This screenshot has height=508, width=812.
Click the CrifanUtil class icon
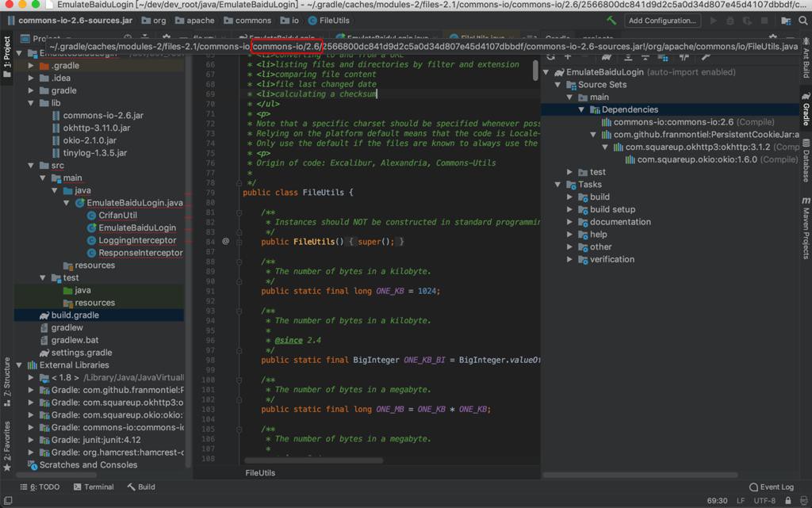(x=91, y=216)
